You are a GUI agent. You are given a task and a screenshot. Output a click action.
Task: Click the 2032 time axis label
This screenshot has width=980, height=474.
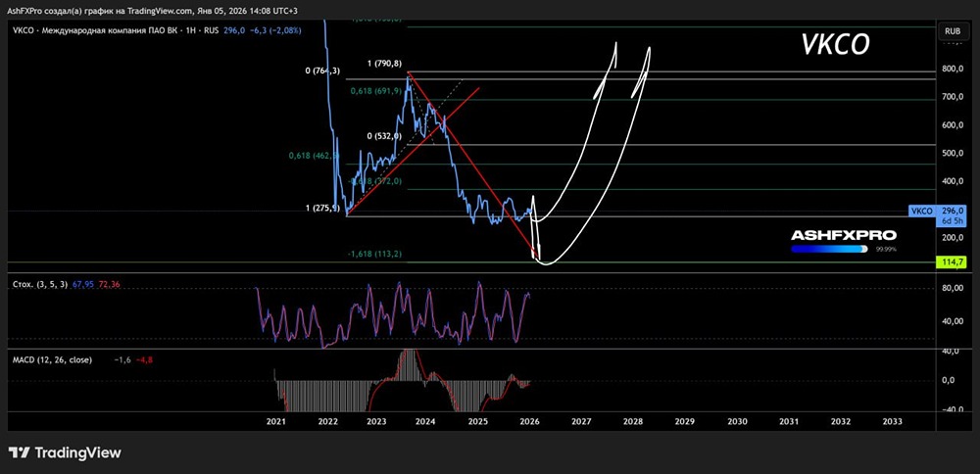click(x=841, y=421)
